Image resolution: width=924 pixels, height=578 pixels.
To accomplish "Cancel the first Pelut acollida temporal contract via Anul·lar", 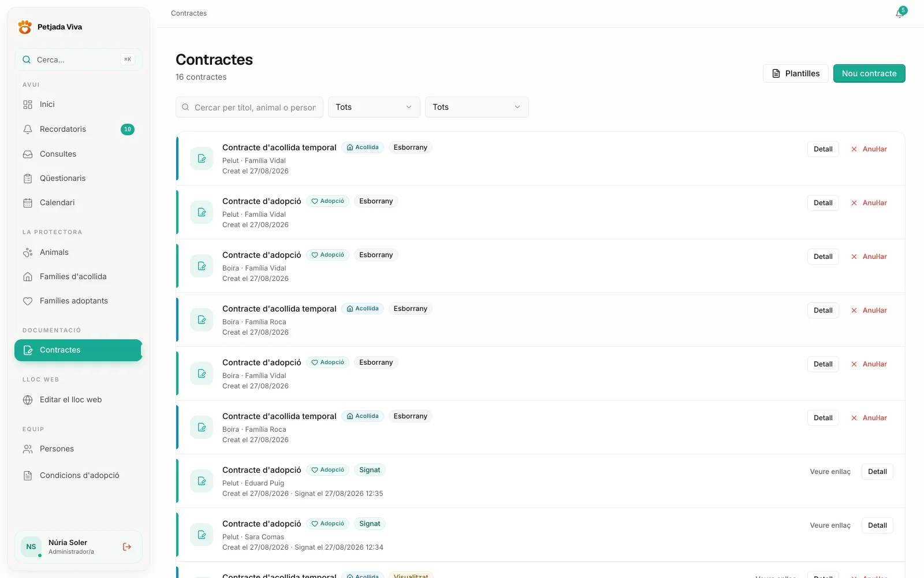I will pyautogui.click(x=869, y=149).
